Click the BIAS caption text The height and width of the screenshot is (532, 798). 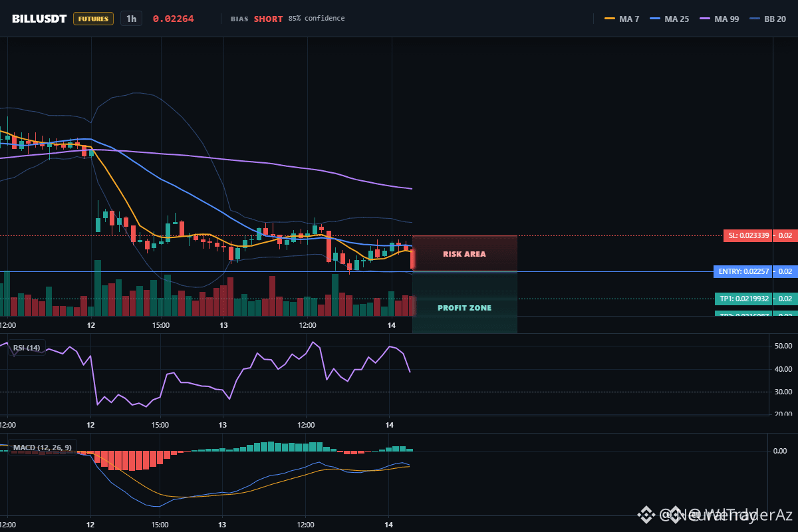pyautogui.click(x=239, y=19)
